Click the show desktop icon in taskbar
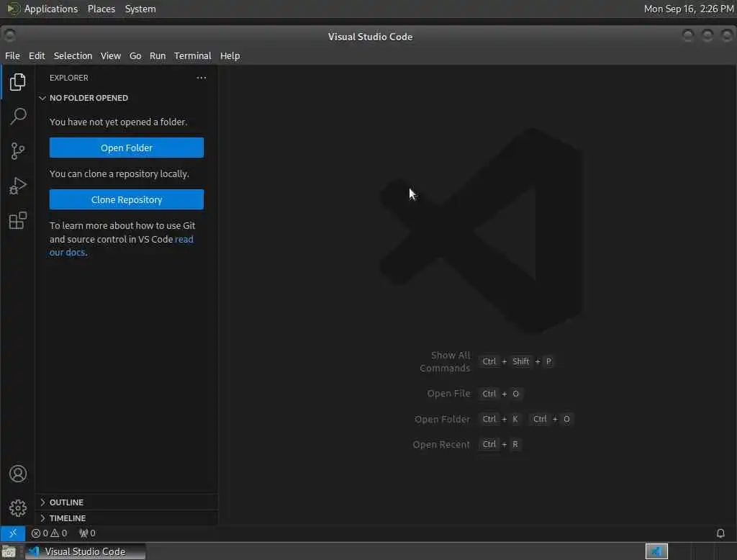 click(9, 551)
